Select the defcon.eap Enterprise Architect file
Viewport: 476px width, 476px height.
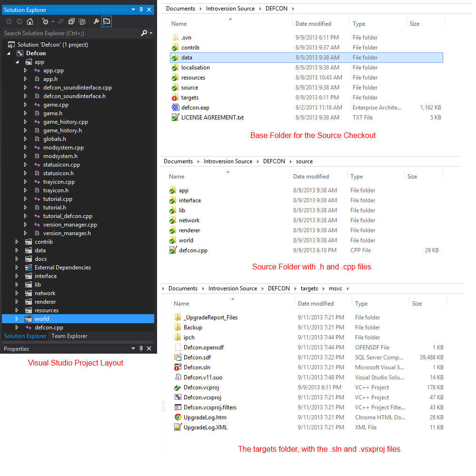coord(195,108)
